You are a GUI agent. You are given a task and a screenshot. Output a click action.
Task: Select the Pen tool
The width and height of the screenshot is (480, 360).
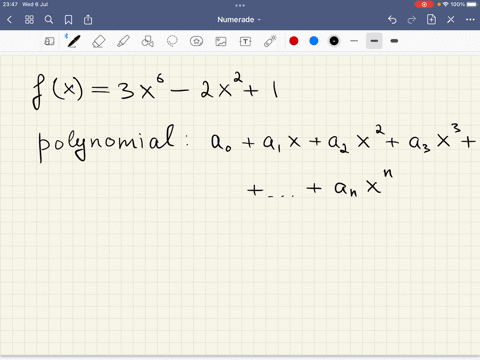[x=73, y=41]
